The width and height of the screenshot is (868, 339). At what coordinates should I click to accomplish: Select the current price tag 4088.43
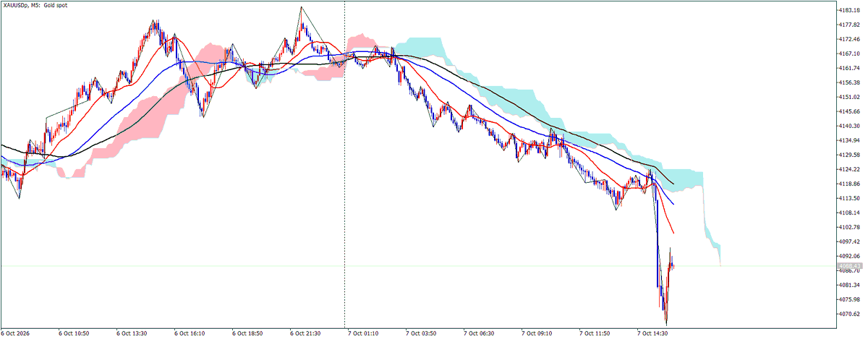click(848, 266)
